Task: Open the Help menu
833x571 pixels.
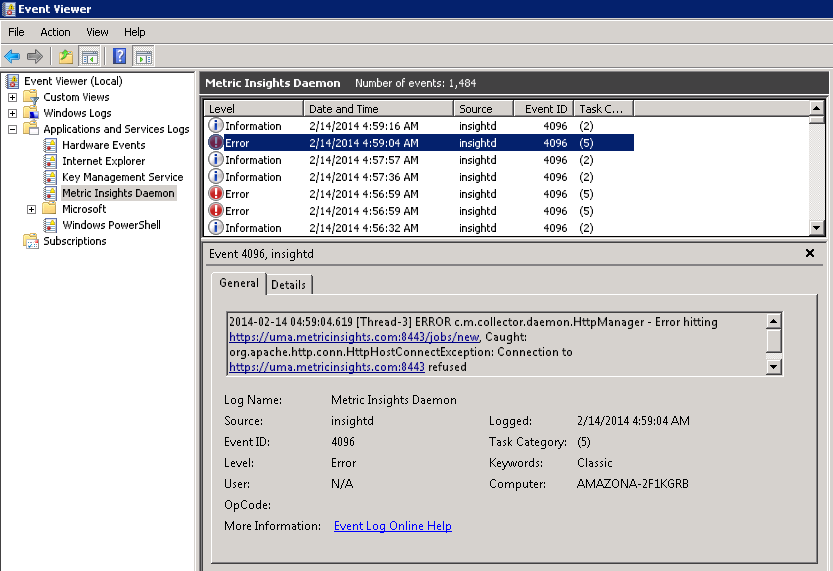Action: coord(134,32)
